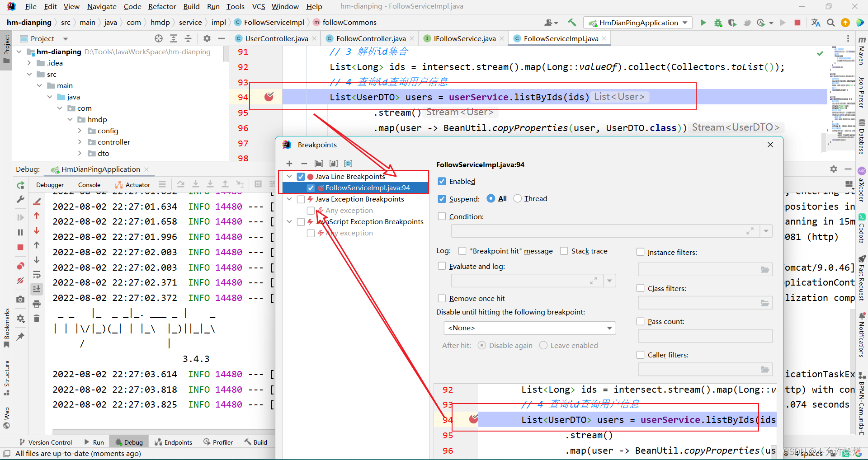Switch to Console tab in Debug
The width and height of the screenshot is (868, 460).
coord(89,185)
